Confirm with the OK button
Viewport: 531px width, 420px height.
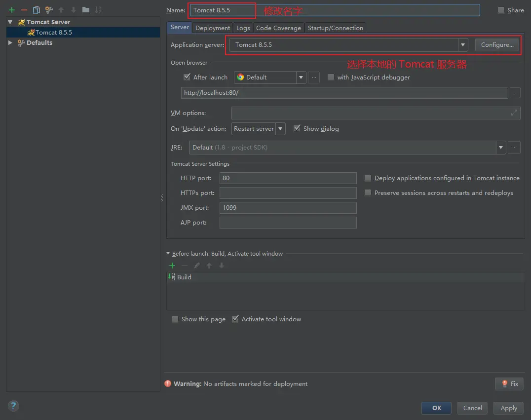coord(437,408)
